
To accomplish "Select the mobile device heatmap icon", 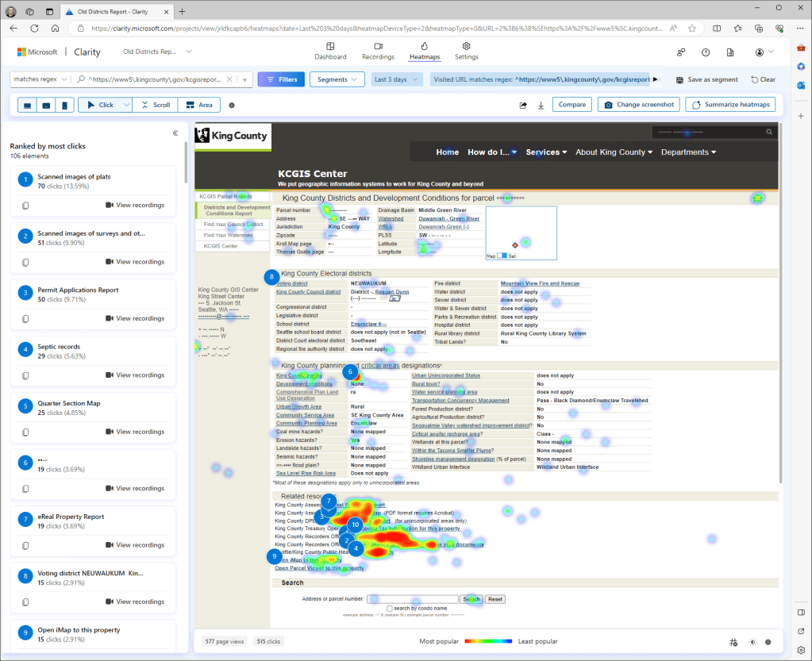I will click(x=64, y=105).
